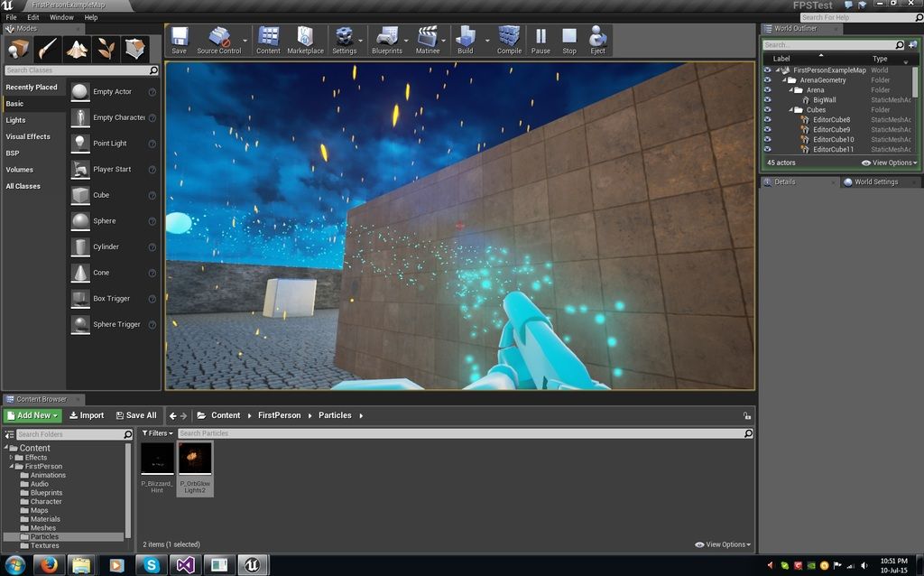Click the Import button
Viewport: 924px width, 576px height.
(86, 415)
